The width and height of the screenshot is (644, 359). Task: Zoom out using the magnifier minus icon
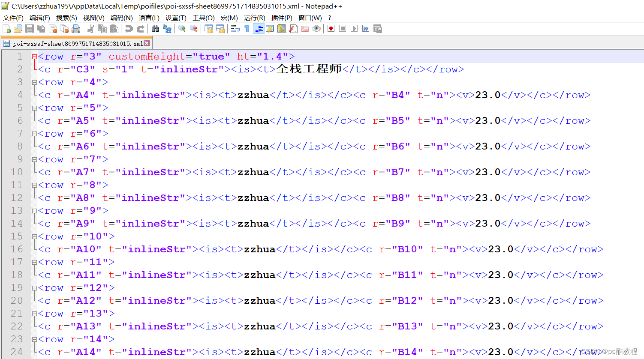tap(194, 29)
